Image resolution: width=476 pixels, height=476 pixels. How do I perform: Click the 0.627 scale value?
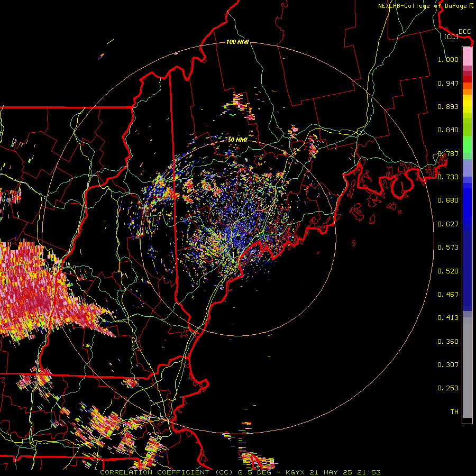[448, 224]
